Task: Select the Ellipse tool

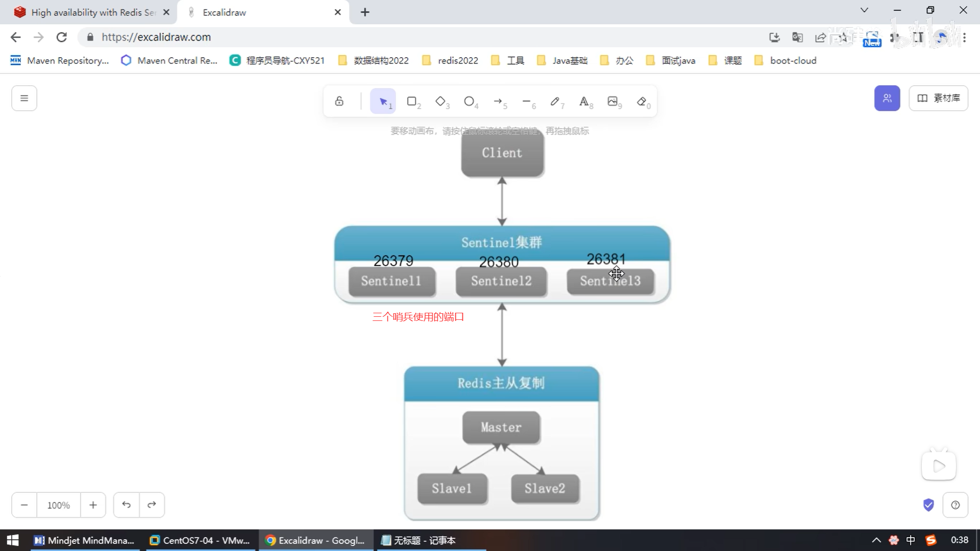Action: [469, 102]
